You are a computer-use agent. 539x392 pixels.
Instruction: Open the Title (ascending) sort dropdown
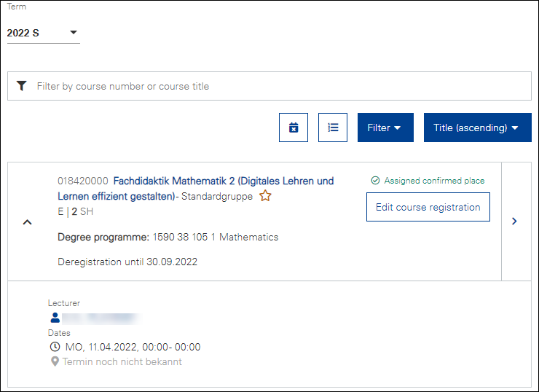point(478,128)
